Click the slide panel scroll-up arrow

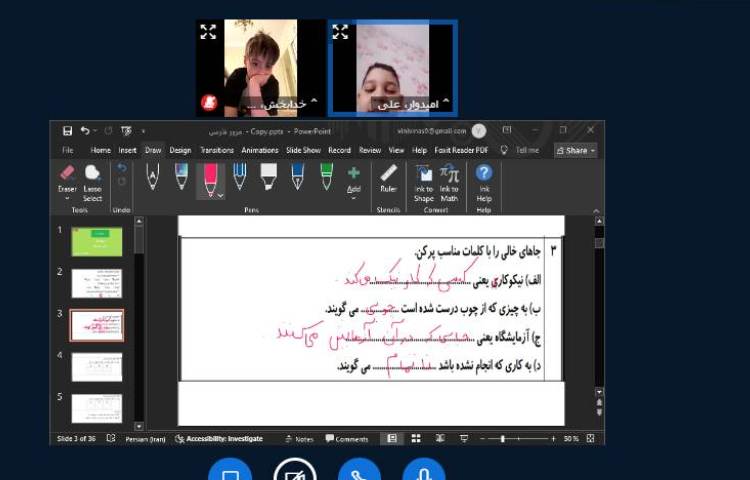(x=139, y=221)
